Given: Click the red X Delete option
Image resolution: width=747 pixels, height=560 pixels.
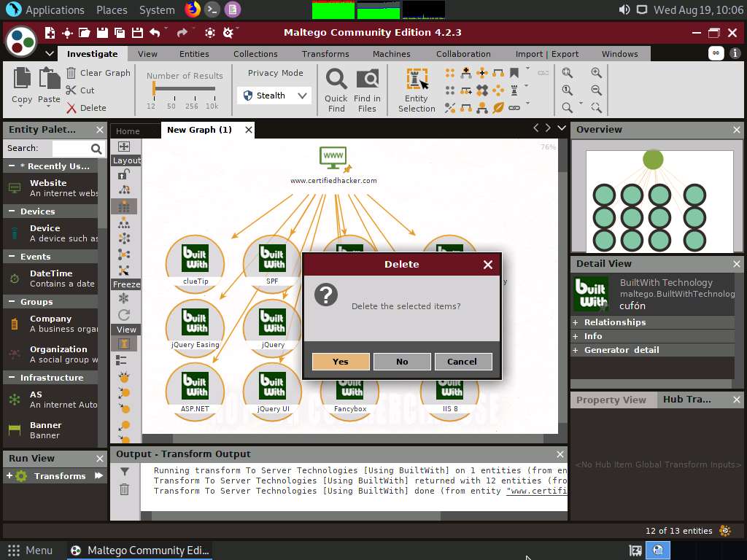Looking at the screenshot, I should [x=86, y=108].
